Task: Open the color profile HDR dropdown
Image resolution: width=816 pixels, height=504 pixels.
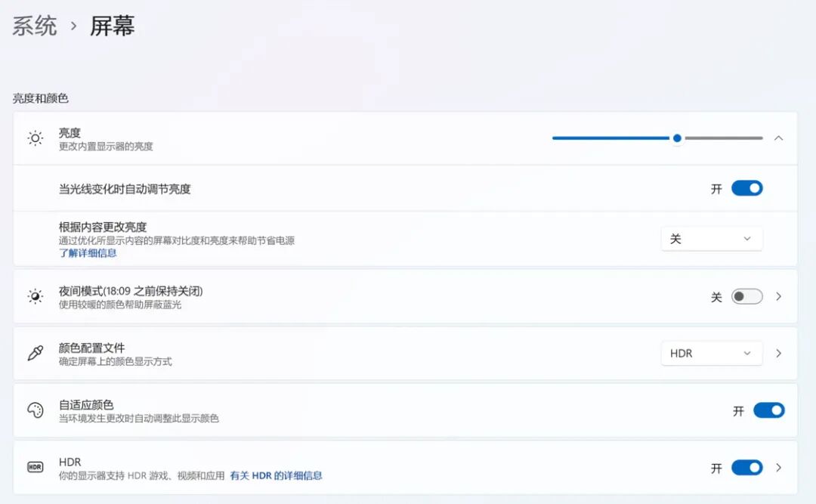Action: coord(712,354)
